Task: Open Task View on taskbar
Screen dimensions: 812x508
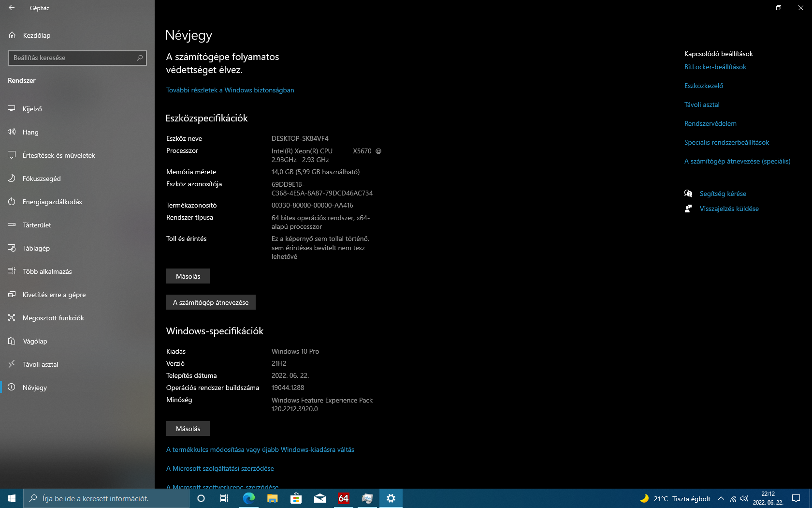Action: (x=224, y=498)
